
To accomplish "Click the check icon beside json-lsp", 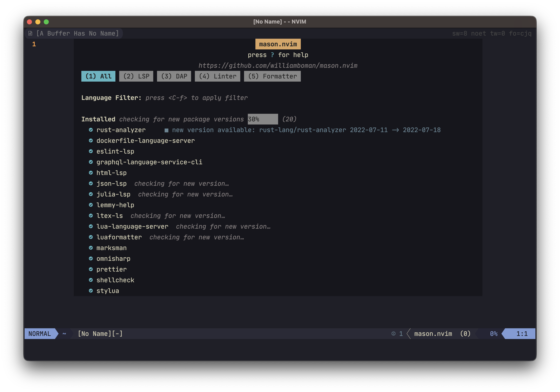I will pos(91,183).
